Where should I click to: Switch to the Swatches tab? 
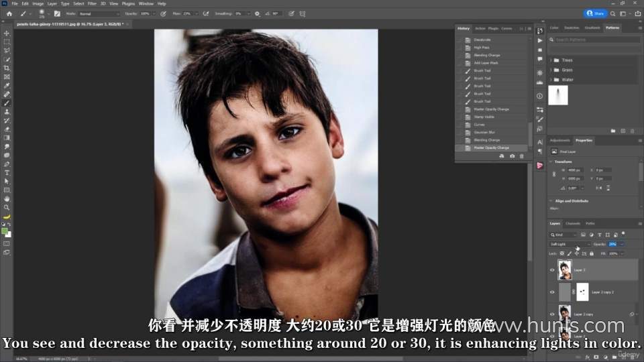point(572,27)
